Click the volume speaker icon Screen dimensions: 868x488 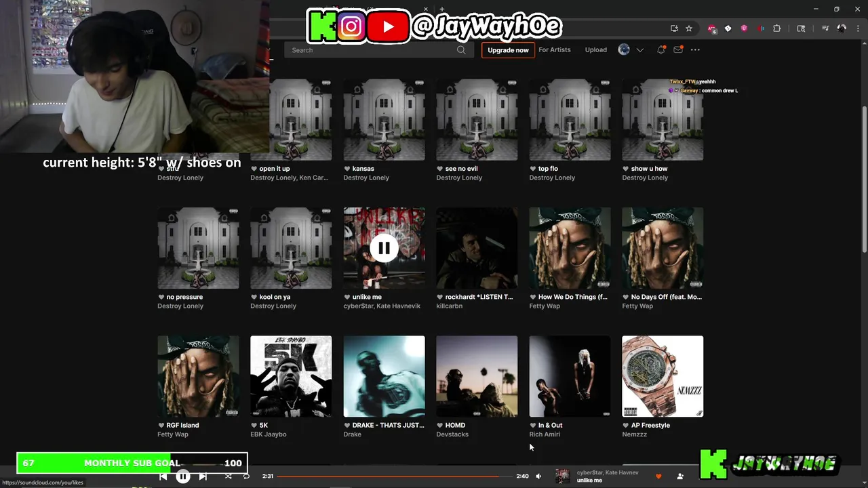(538, 476)
